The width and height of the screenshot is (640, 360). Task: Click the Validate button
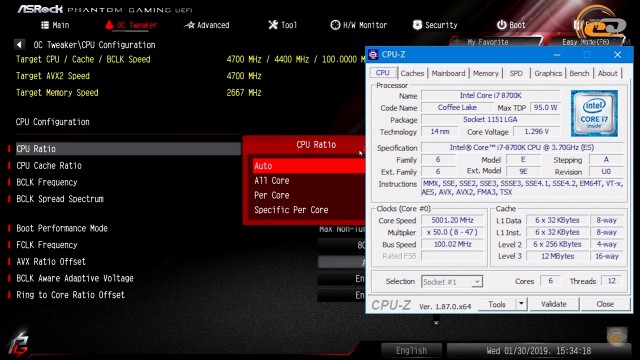pos(554,304)
